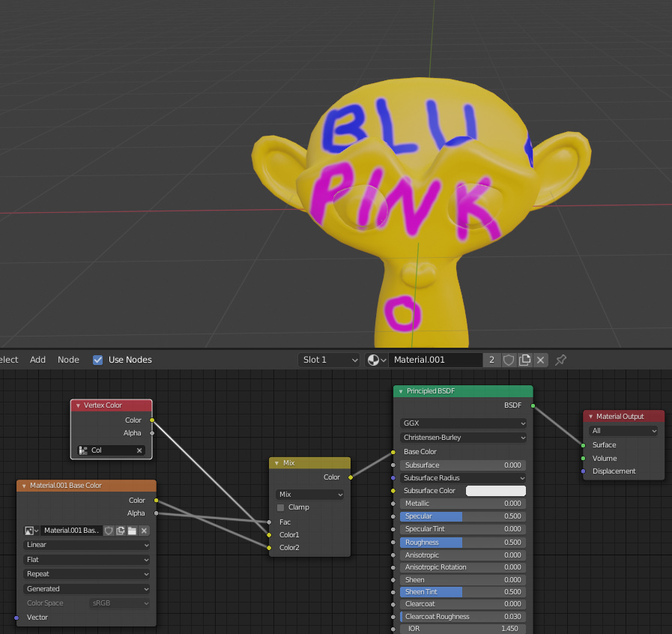
Task: Open the Repeat extension dropdown on the texture node
Action: pyautogui.click(x=85, y=574)
